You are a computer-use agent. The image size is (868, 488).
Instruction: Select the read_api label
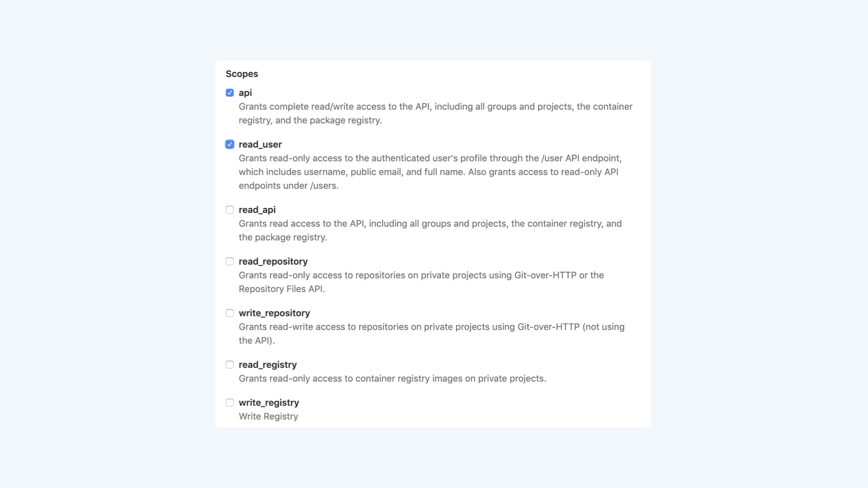pos(257,210)
